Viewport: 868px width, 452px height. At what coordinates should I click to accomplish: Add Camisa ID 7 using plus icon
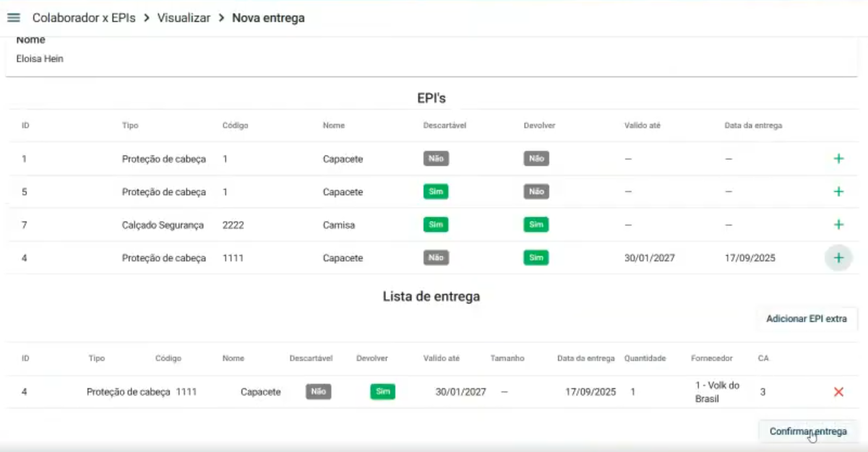click(x=838, y=225)
